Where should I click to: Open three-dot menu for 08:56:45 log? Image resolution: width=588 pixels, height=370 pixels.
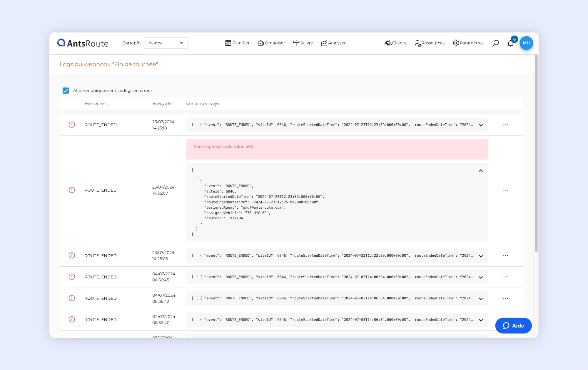coord(505,277)
